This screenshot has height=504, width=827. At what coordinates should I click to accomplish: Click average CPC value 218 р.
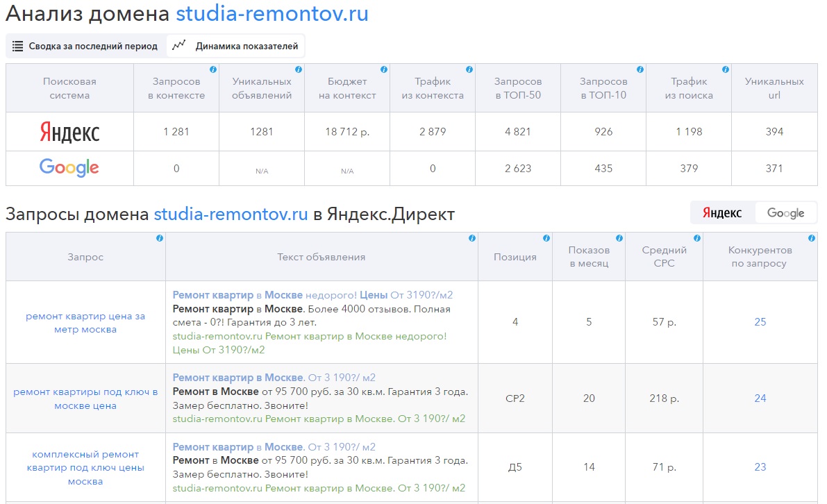pyautogui.click(x=664, y=398)
